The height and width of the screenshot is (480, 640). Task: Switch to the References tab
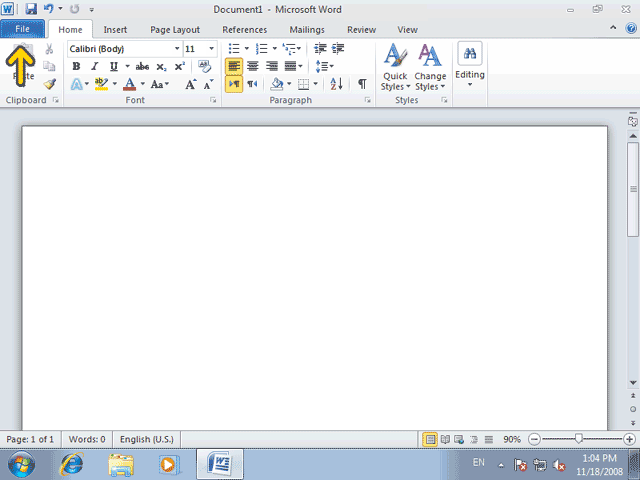click(x=244, y=30)
